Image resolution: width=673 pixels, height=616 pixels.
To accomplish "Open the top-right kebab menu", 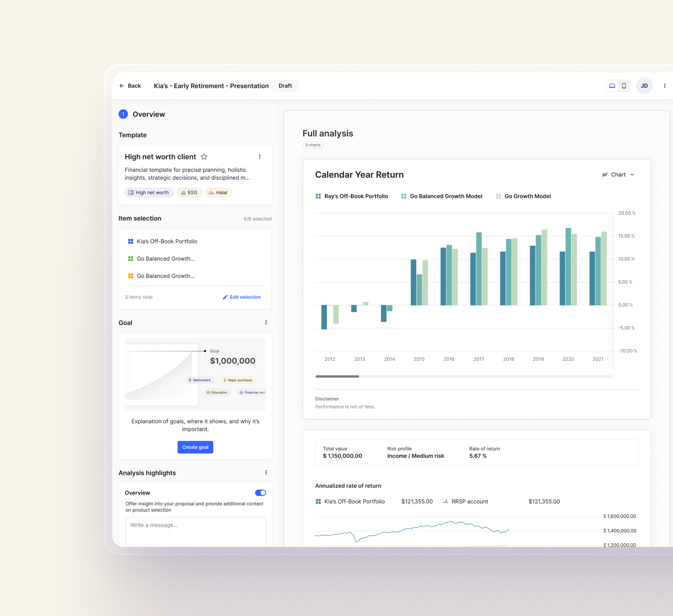I will pos(665,86).
